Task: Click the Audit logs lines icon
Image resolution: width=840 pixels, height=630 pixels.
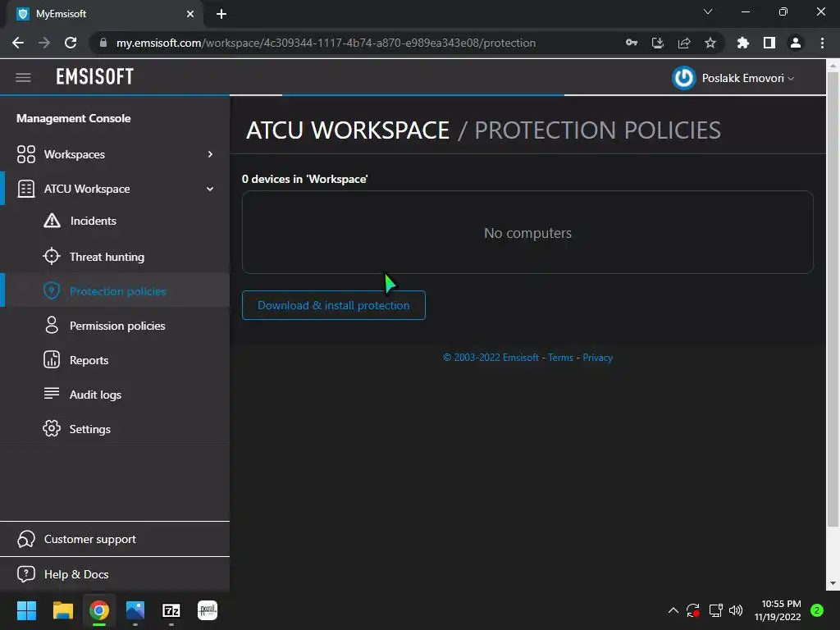Action: 52,393
